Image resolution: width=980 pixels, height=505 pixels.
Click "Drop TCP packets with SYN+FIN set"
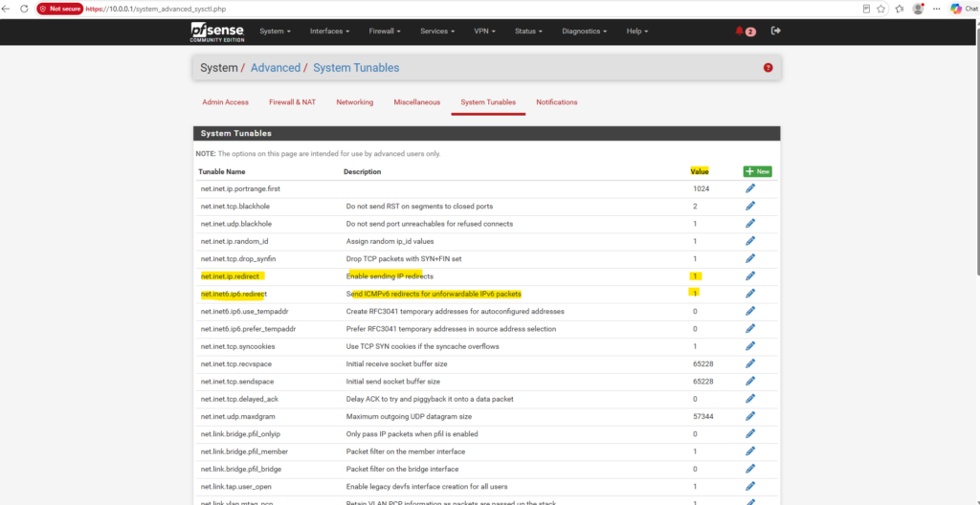404,258
